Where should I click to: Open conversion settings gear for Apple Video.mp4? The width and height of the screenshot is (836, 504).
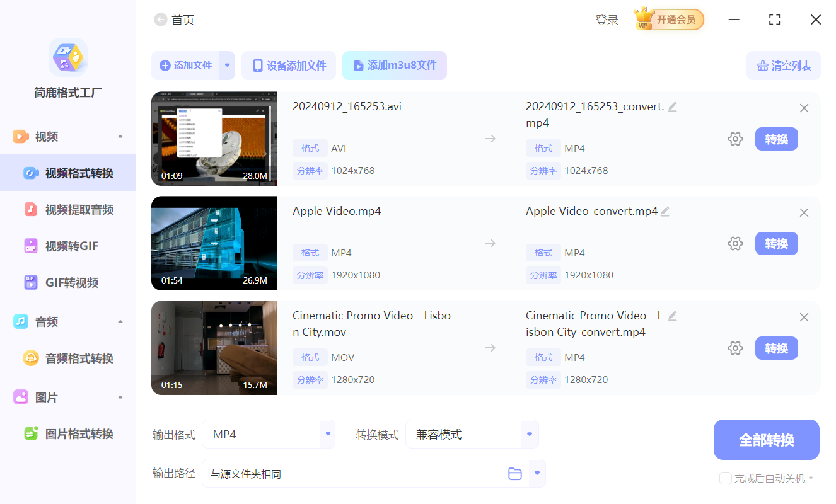tap(735, 243)
